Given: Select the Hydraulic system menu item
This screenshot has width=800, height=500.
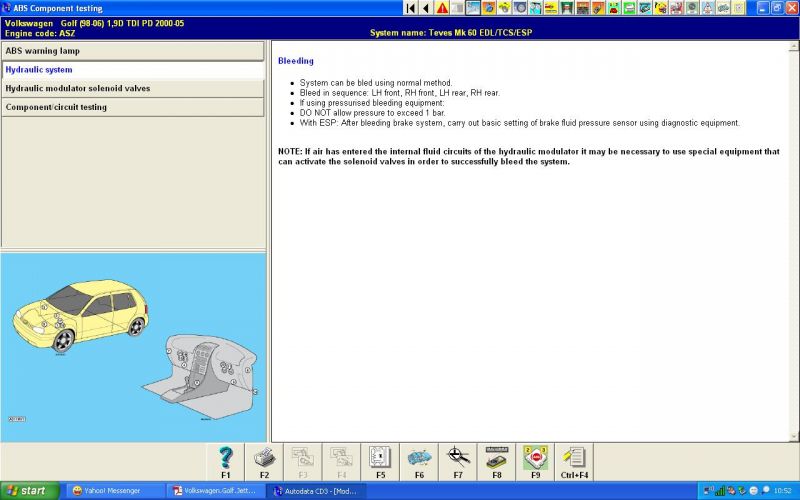Looking at the screenshot, I should (133, 70).
